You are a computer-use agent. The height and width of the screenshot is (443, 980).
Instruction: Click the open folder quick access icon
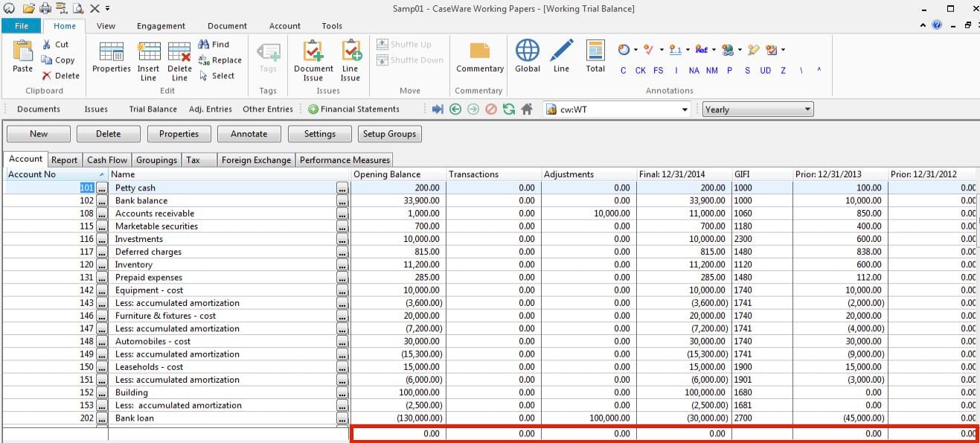pyautogui.click(x=28, y=8)
